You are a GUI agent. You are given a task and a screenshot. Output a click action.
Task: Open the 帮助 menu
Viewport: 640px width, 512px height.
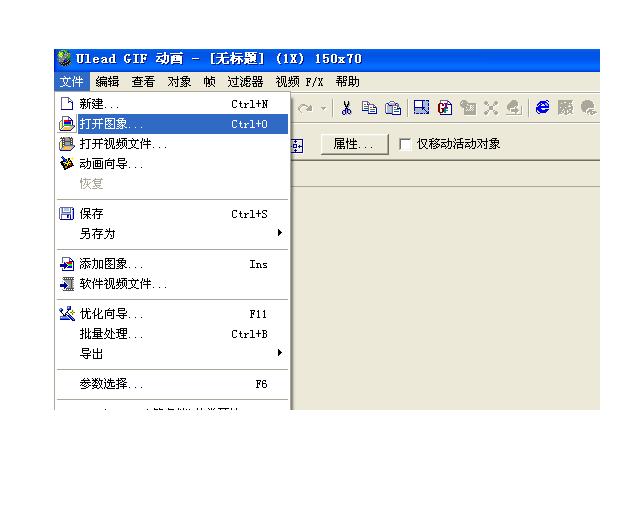tap(347, 82)
